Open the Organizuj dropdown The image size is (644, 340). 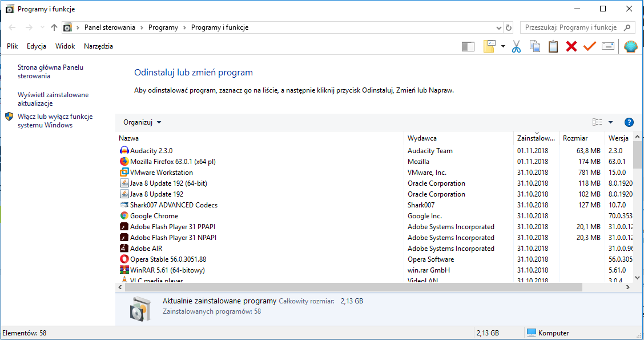[142, 122]
